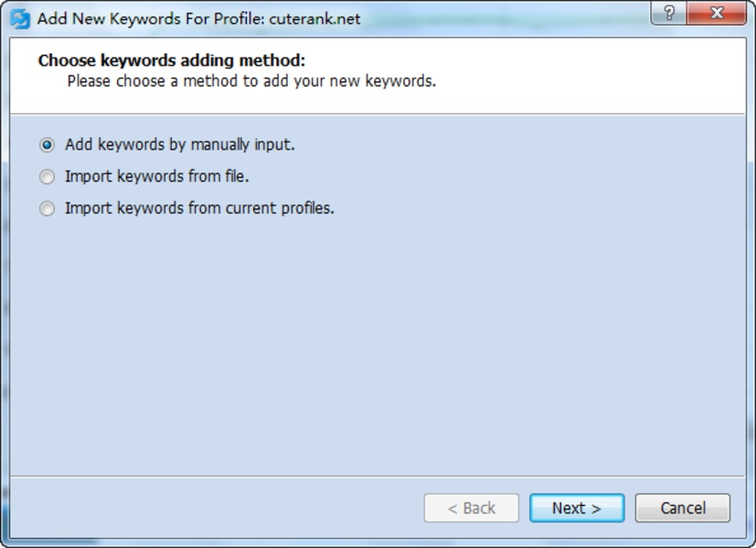
Task: Click the "cuterank.net" profile name in title
Action: click(314, 18)
